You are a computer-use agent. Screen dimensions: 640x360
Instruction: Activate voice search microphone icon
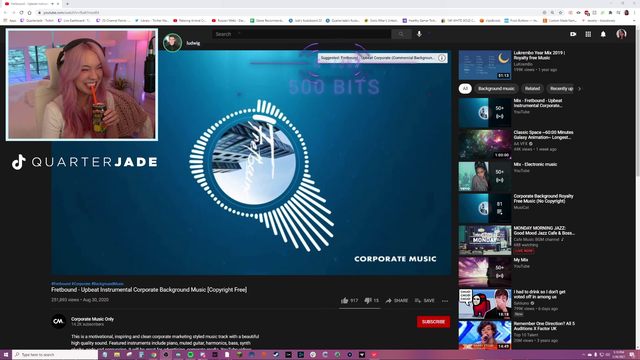tap(419, 34)
